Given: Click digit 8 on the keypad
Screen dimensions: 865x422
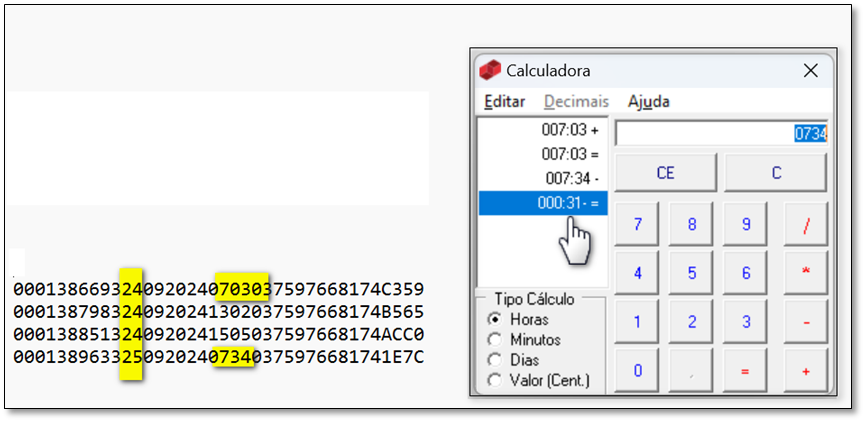Looking at the screenshot, I should tap(692, 224).
